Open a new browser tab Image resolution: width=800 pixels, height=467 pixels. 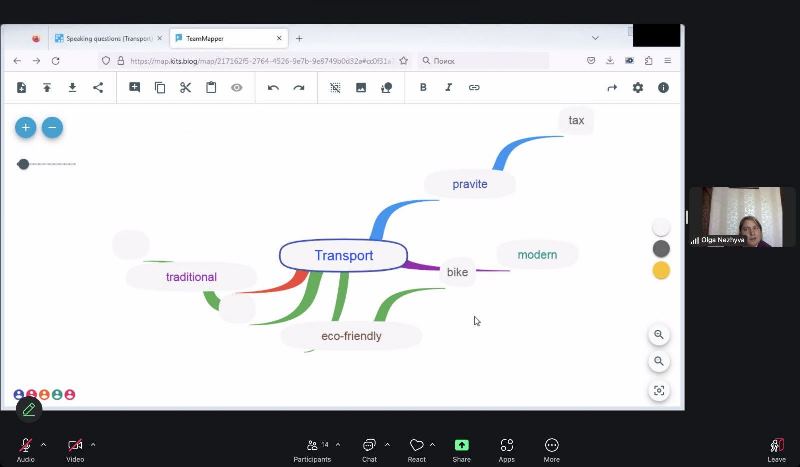299,38
